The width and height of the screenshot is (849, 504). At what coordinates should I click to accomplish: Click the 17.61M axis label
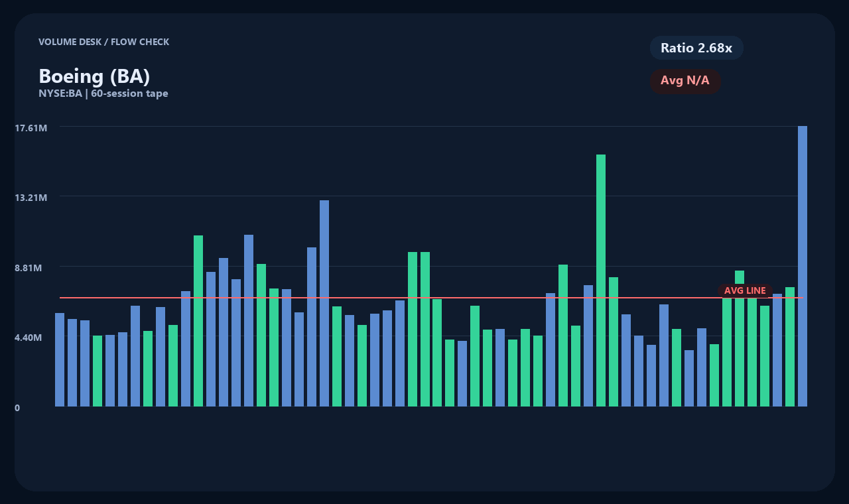coord(31,127)
